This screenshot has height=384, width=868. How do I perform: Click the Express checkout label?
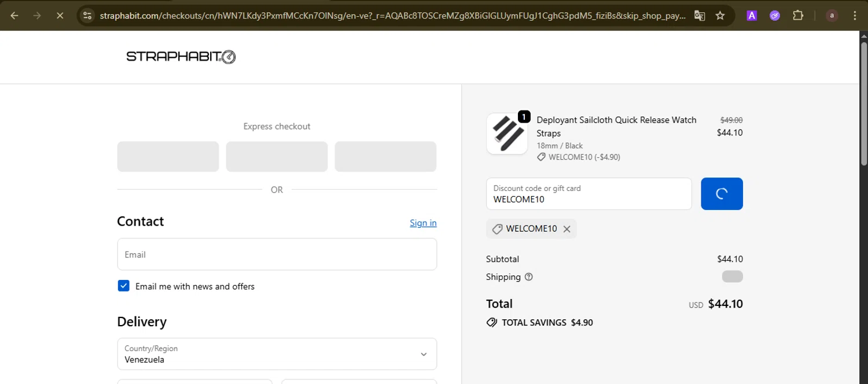(x=277, y=126)
